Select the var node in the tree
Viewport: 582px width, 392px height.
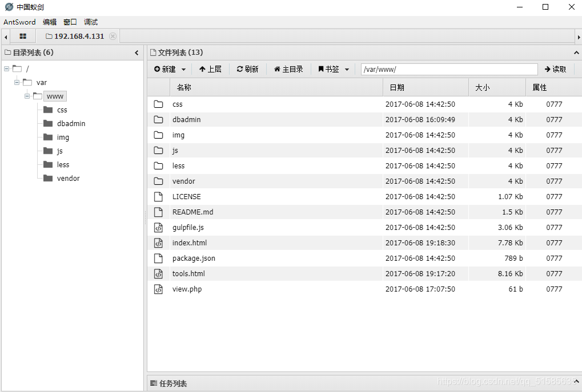[x=42, y=82]
